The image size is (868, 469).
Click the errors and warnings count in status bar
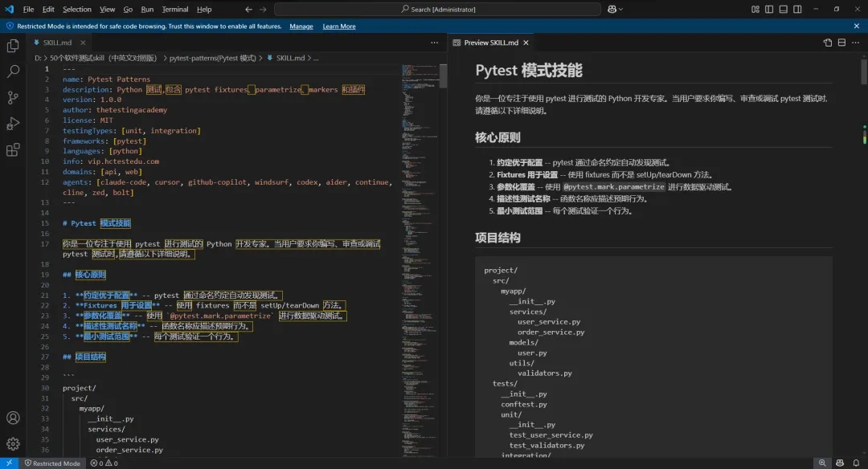point(104,463)
